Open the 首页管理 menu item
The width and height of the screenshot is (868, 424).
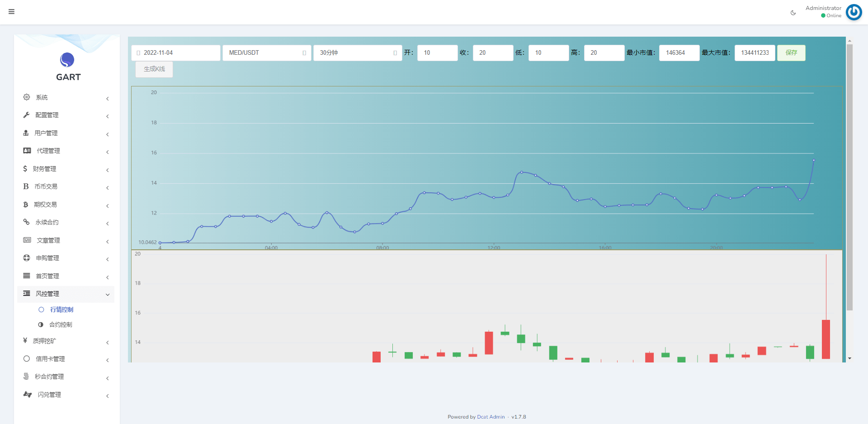[x=47, y=276]
